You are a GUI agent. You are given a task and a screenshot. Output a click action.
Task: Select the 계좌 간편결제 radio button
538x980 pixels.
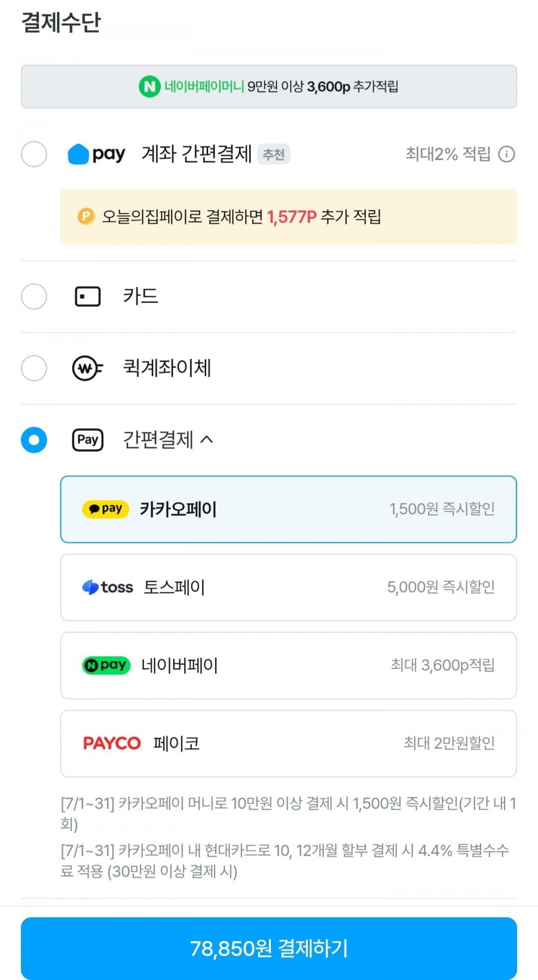coord(34,154)
